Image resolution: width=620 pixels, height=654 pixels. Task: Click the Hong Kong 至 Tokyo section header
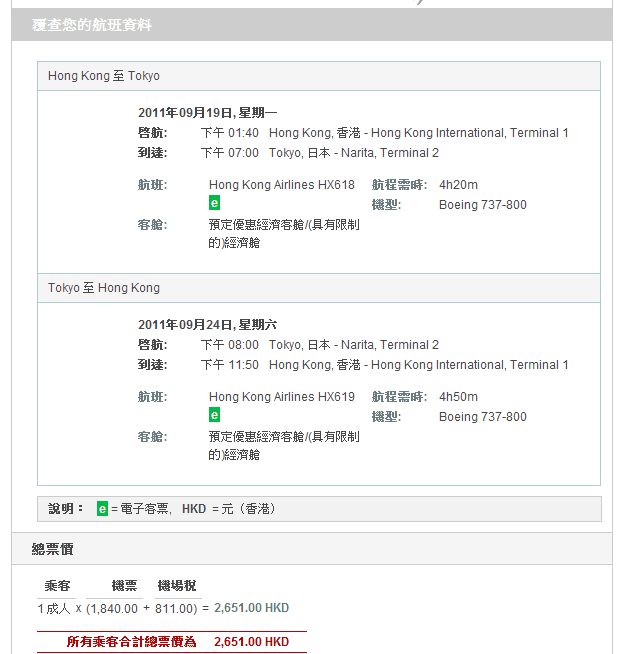[104, 76]
